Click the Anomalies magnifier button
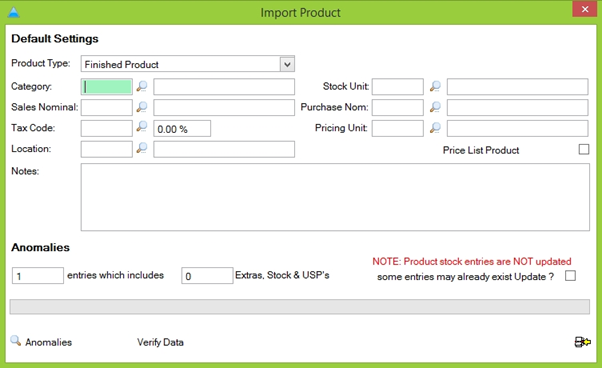602x368 pixels. pos(41,341)
